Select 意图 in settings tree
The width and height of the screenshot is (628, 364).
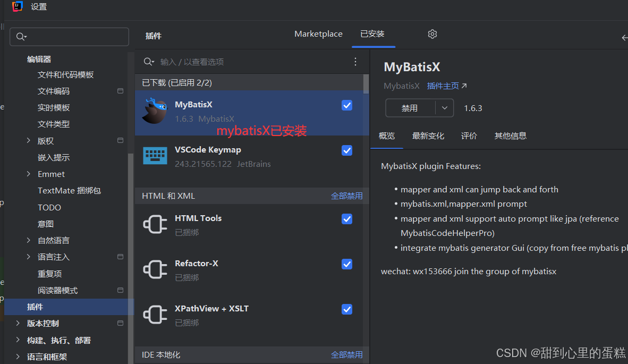46,224
